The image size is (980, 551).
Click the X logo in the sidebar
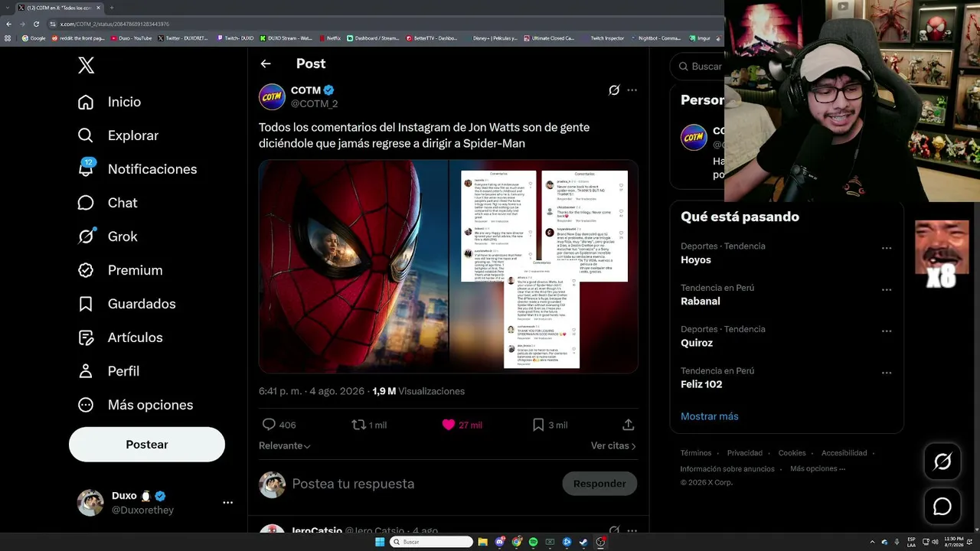point(87,65)
